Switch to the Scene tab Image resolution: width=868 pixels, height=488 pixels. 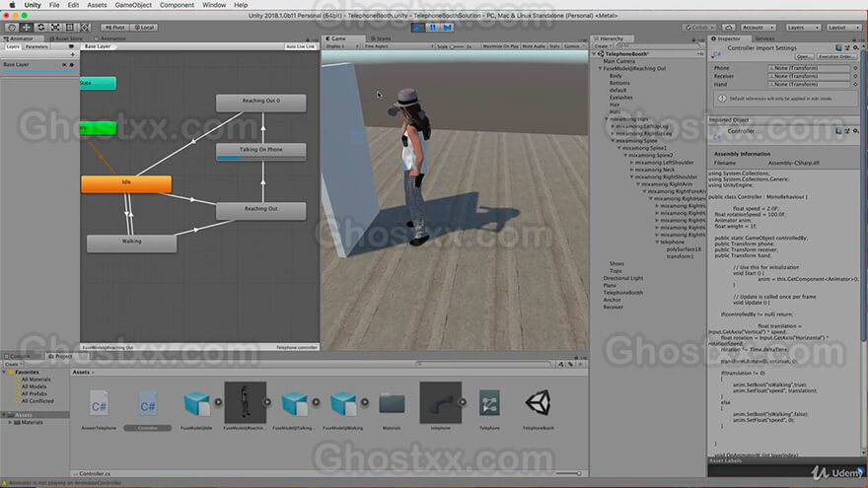(x=381, y=38)
